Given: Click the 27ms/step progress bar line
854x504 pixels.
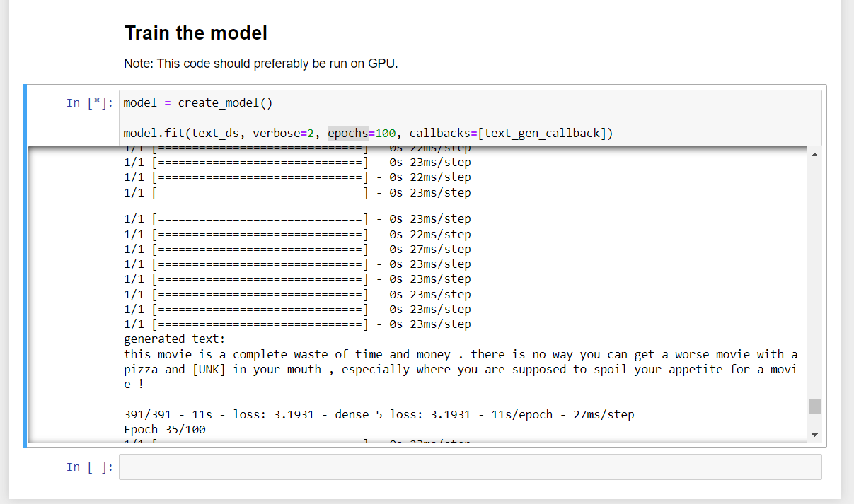Looking at the screenshot, I should [x=297, y=249].
